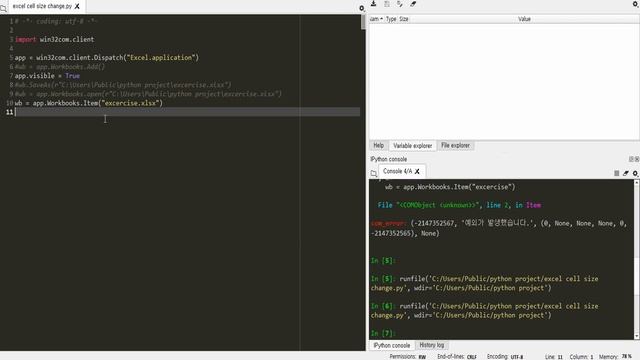This screenshot has width=640, height=360.
Task: Sort variables by the Size column header
Action: [x=404, y=19]
